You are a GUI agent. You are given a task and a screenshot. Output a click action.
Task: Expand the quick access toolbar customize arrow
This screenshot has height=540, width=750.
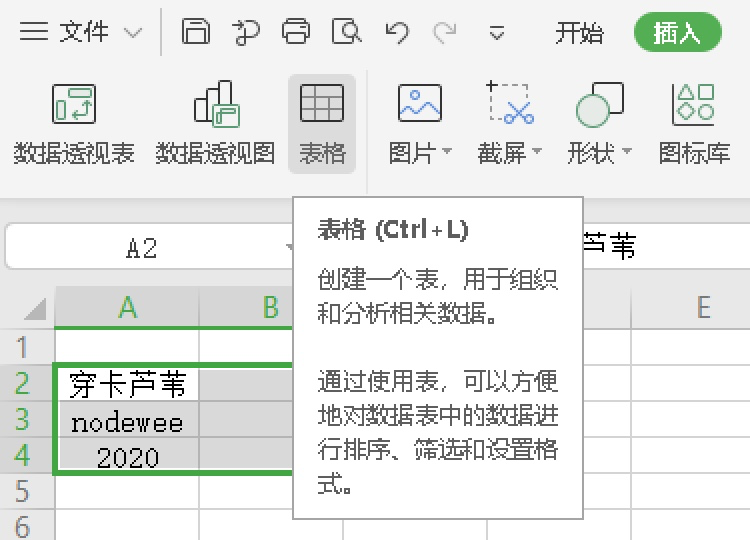click(497, 33)
